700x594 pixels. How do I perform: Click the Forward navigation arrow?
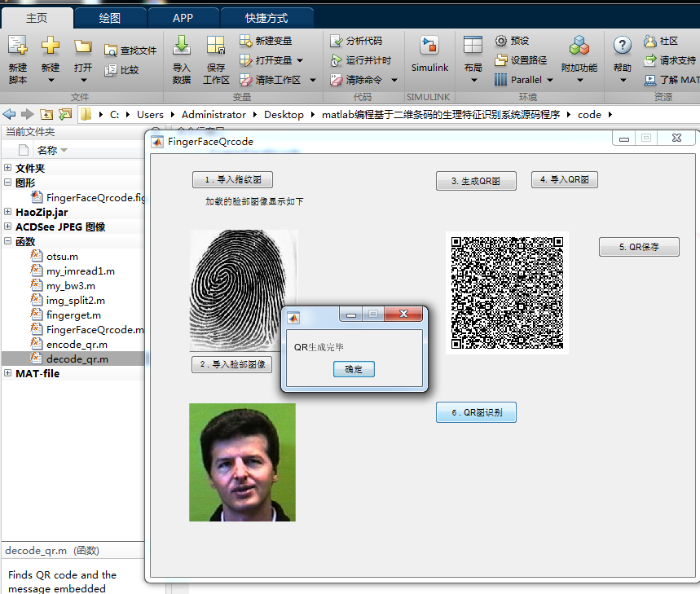click(x=28, y=114)
